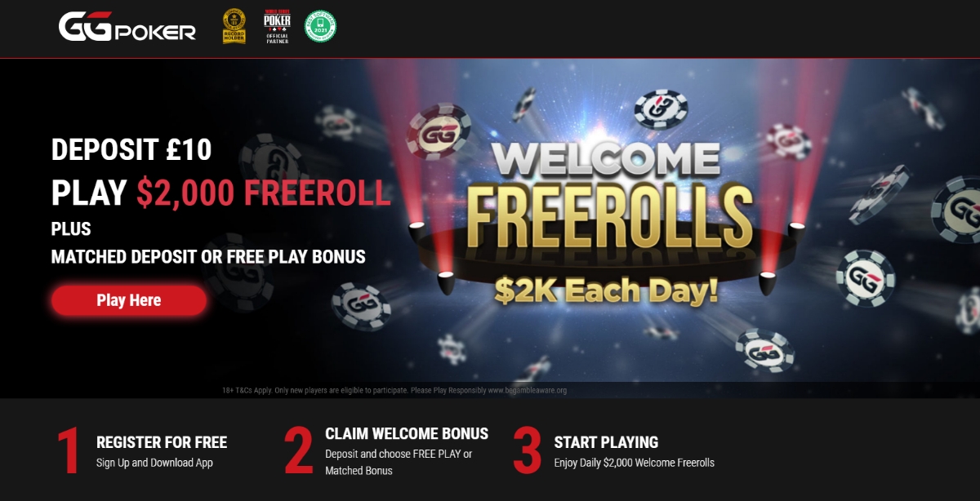The width and height of the screenshot is (980, 501).
Task: Select the Start Playing heading
Action: (x=606, y=442)
